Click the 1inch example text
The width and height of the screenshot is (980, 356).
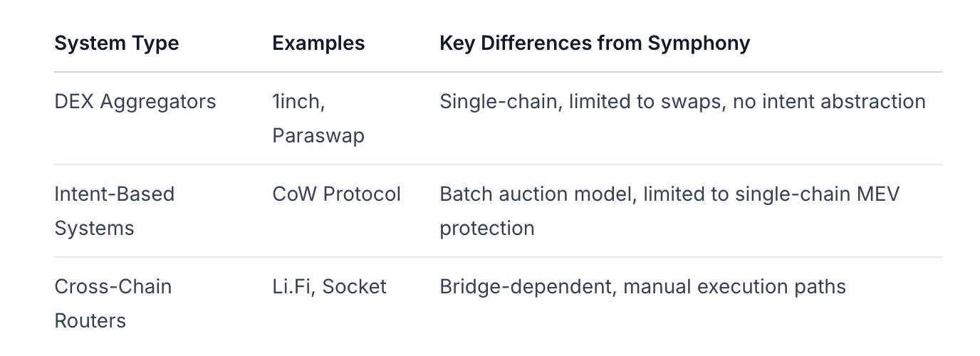pyautogui.click(x=298, y=102)
